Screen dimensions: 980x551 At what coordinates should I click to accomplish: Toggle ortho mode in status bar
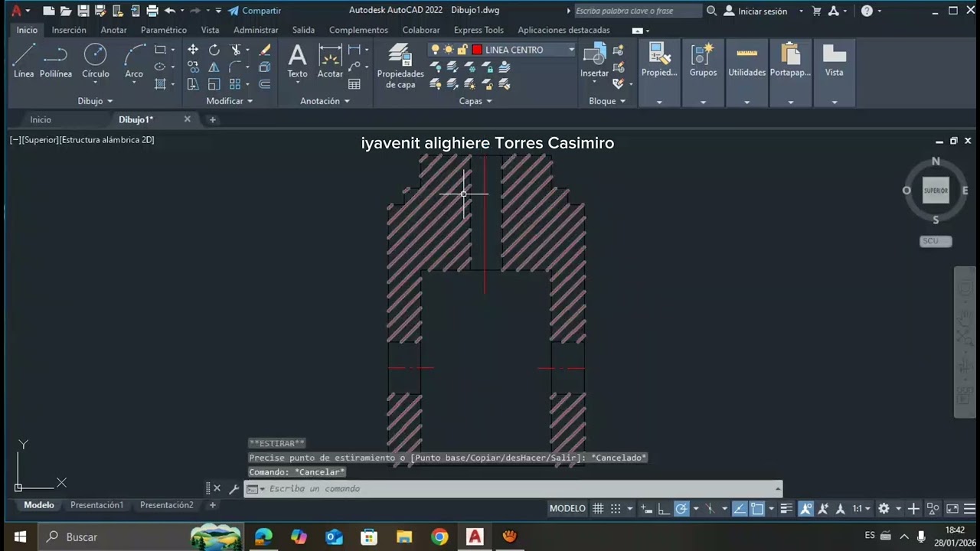point(664,509)
